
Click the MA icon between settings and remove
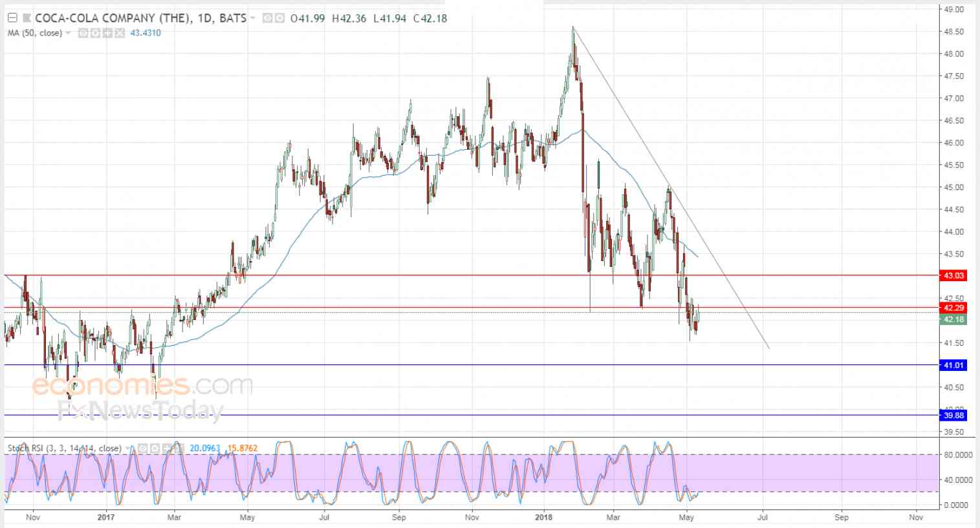pos(107,33)
